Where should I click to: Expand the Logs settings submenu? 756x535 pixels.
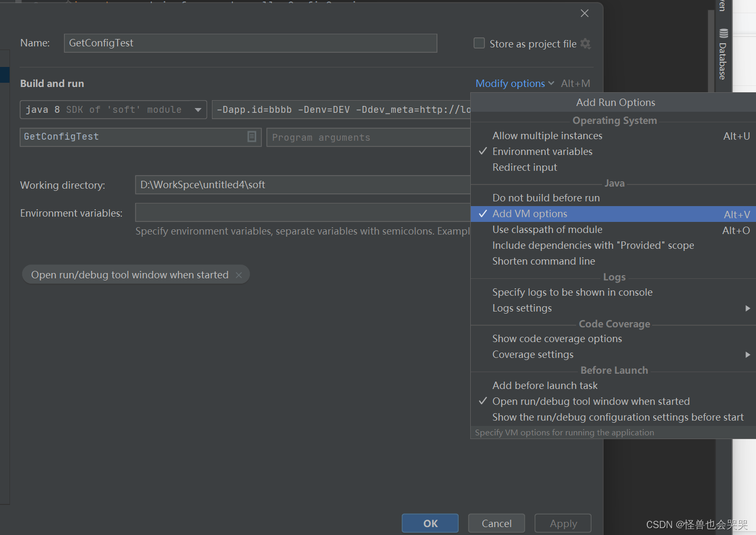522,308
